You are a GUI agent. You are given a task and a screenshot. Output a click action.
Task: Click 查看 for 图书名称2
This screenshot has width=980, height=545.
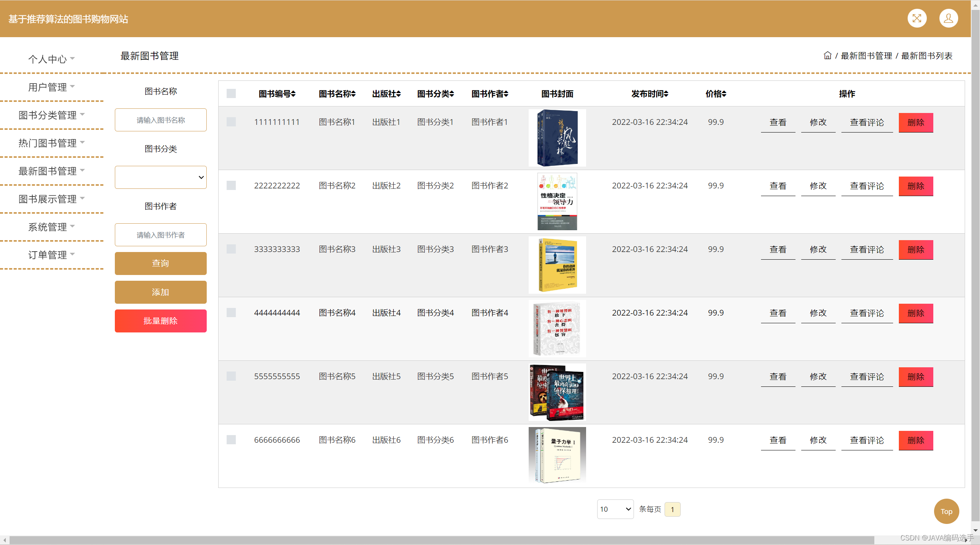click(x=778, y=186)
